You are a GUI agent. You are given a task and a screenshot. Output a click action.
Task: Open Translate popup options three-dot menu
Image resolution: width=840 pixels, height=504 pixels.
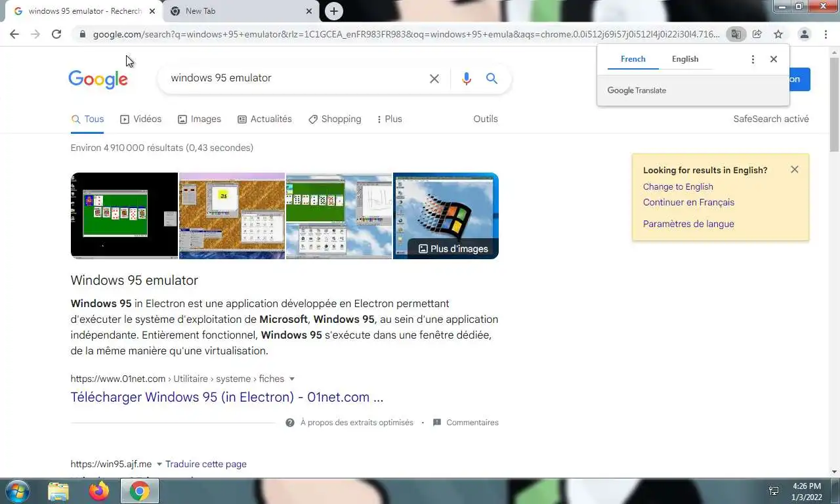coord(753,59)
